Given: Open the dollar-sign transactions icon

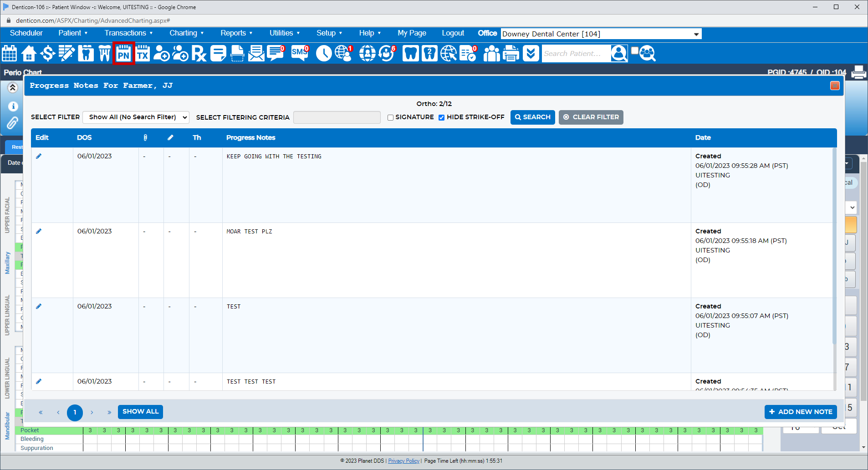Looking at the screenshot, I should point(47,53).
